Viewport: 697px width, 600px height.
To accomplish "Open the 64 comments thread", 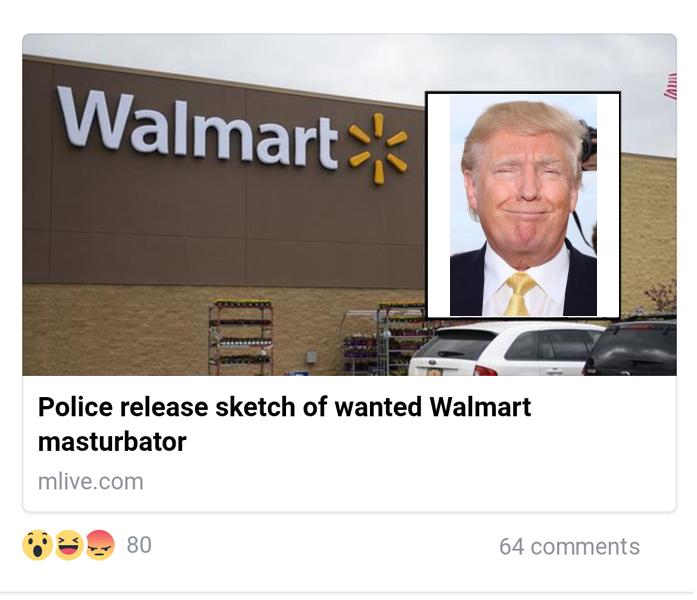I will [569, 547].
